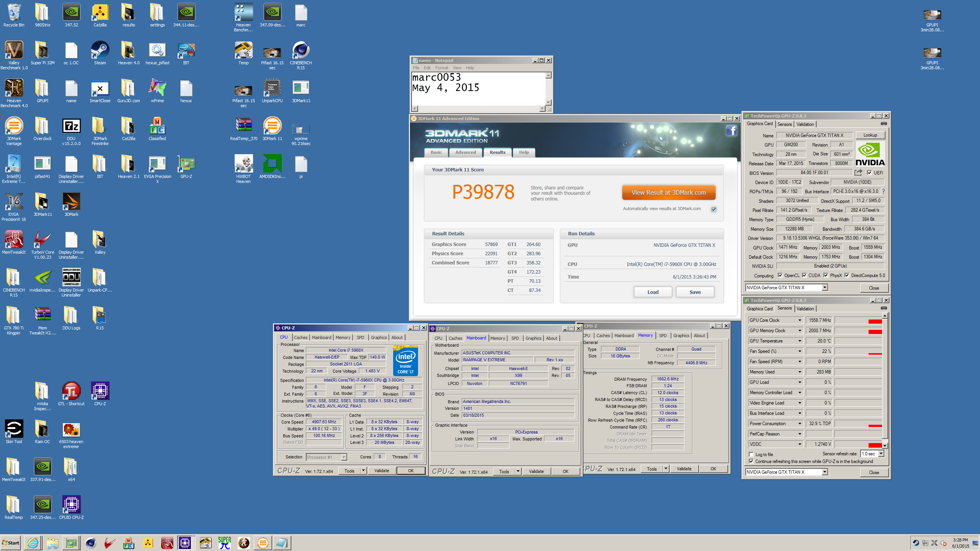Click View Result at 3DMark.com button
The image size is (980, 551).
pos(668,192)
